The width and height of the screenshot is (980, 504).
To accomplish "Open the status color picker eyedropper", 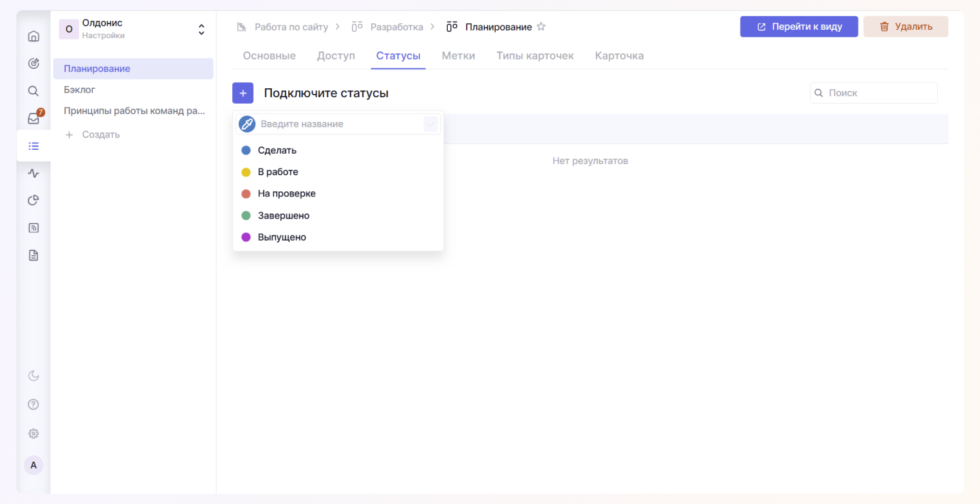I will tap(247, 124).
